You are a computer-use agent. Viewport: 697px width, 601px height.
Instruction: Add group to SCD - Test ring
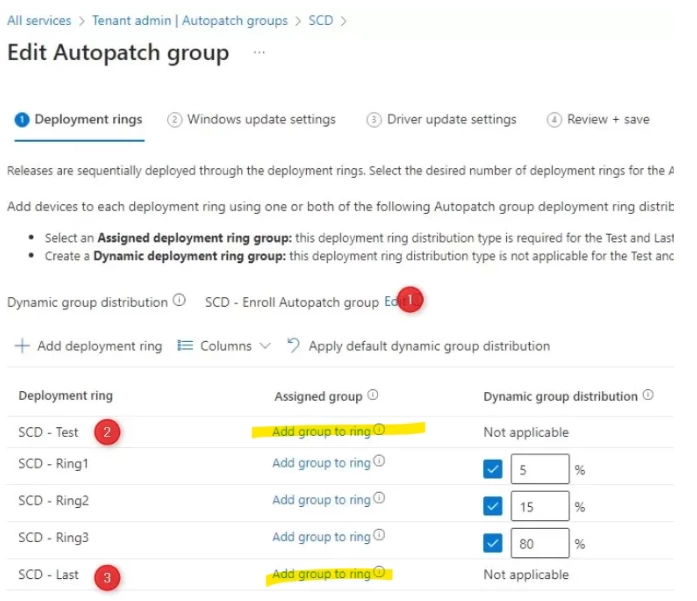pyautogui.click(x=321, y=431)
